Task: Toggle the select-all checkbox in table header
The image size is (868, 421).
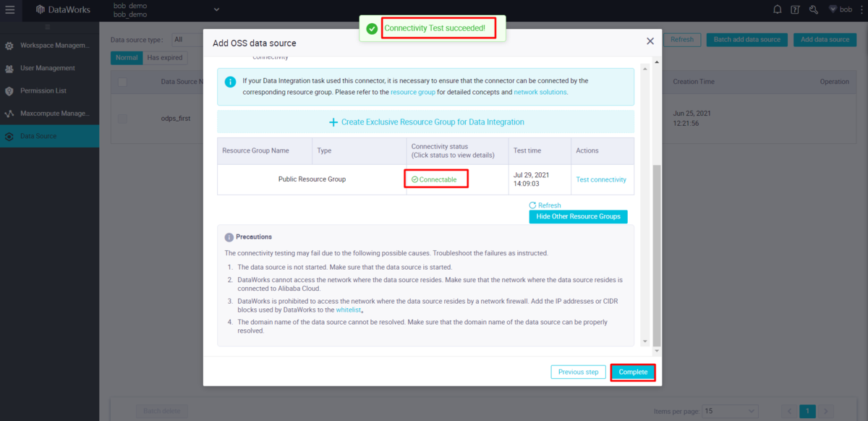Action: click(x=122, y=82)
